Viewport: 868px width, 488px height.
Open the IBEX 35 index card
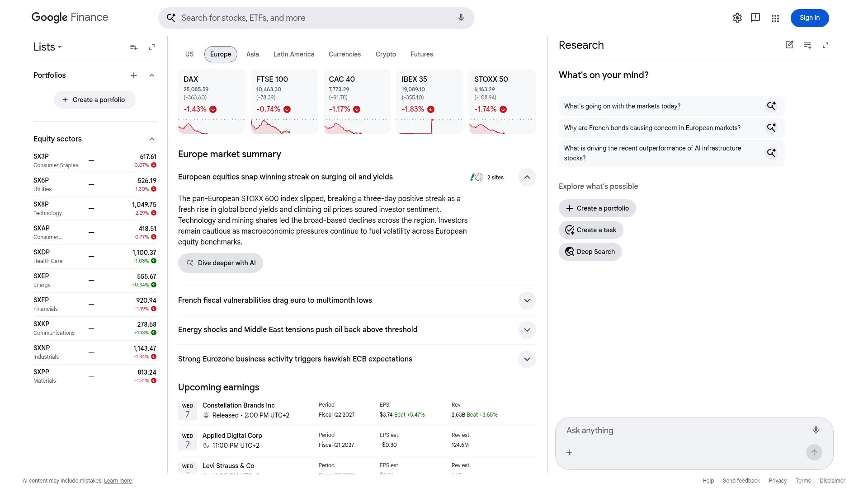[429, 101]
